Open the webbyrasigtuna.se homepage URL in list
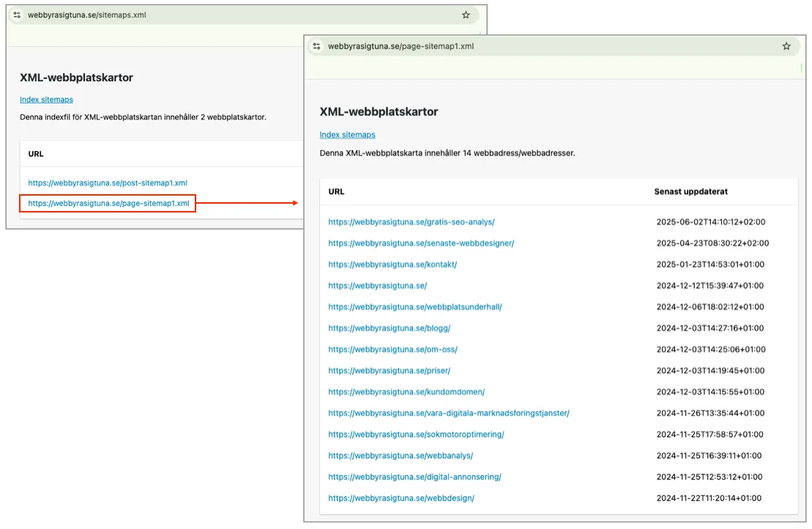812x529 pixels. (378, 286)
